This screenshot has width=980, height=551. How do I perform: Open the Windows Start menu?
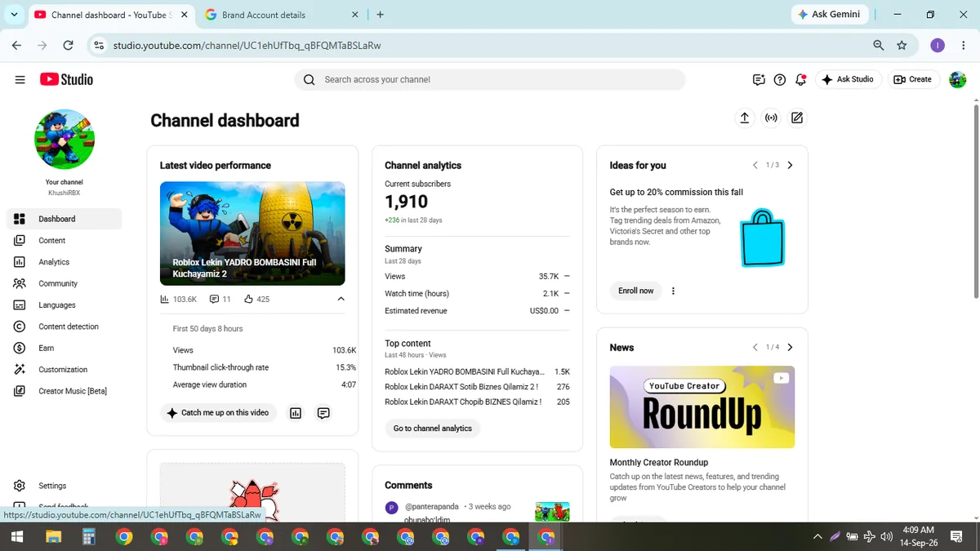(17, 536)
